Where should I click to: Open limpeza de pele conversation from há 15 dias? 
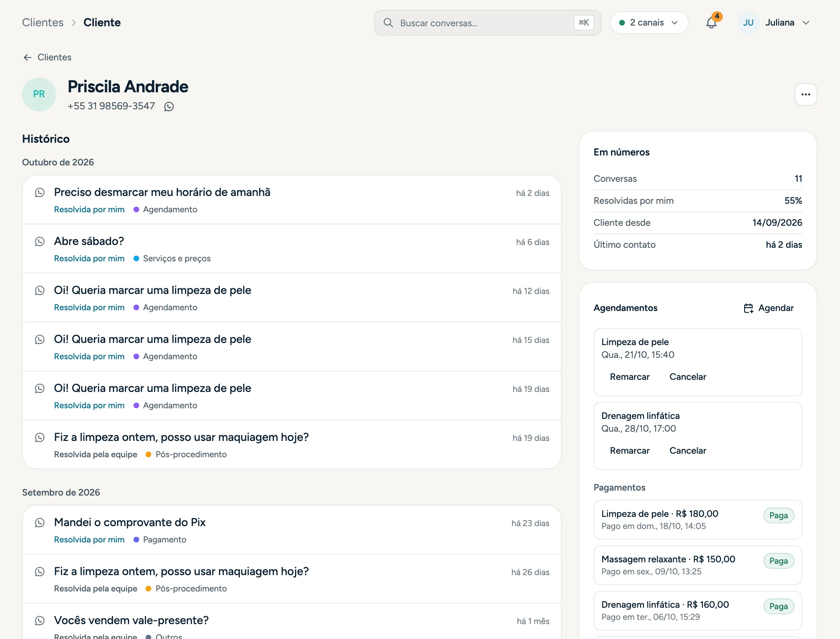292,347
